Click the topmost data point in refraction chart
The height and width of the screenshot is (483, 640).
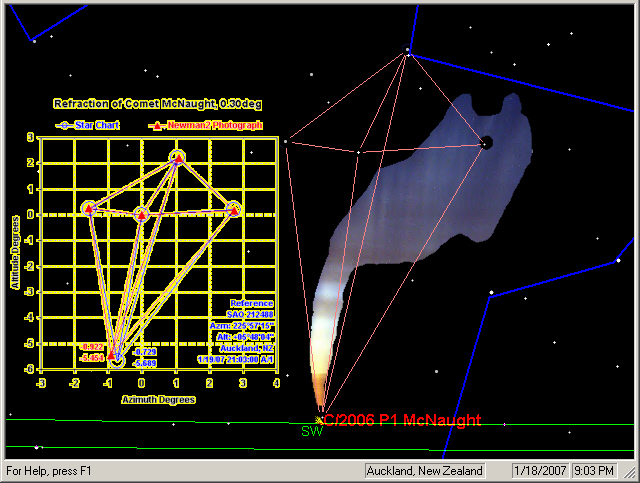[177, 157]
